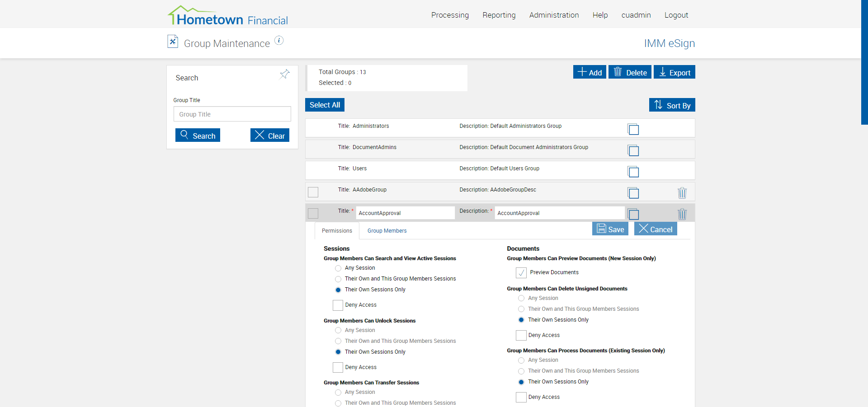Click the copy icon on Administrators row
Viewport: 868px width, 407px height.
click(x=633, y=130)
